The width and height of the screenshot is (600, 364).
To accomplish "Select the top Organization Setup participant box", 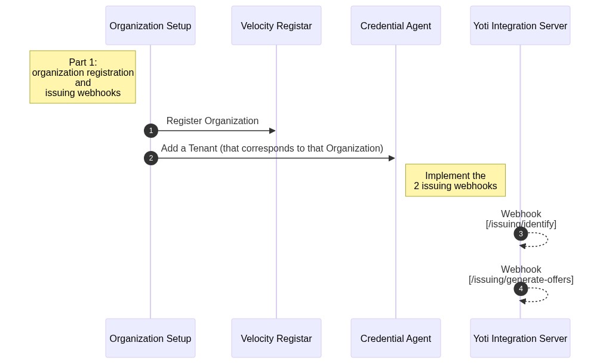I will point(150,26).
